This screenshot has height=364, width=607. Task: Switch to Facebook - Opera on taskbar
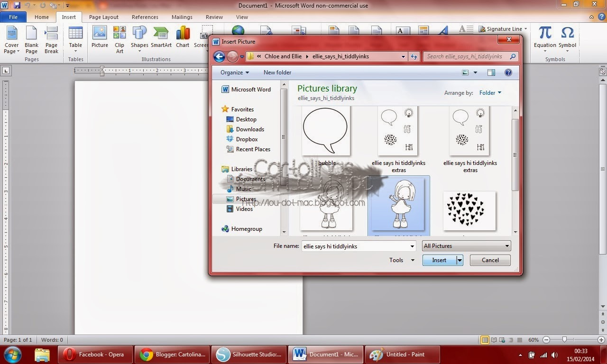point(95,354)
